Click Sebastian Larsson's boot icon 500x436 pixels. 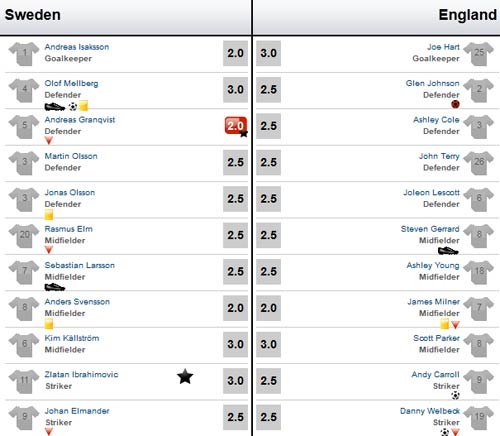pos(55,287)
